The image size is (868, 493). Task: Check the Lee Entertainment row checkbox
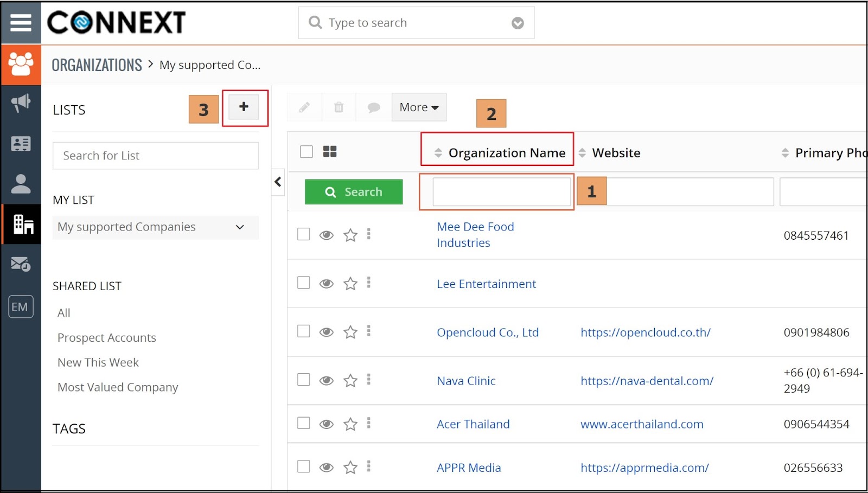click(304, 283)
